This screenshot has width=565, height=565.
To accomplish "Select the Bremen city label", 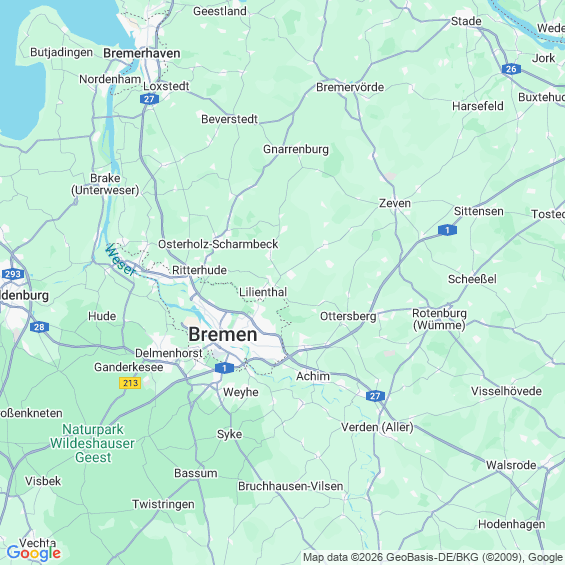I will tap(223, 334).
